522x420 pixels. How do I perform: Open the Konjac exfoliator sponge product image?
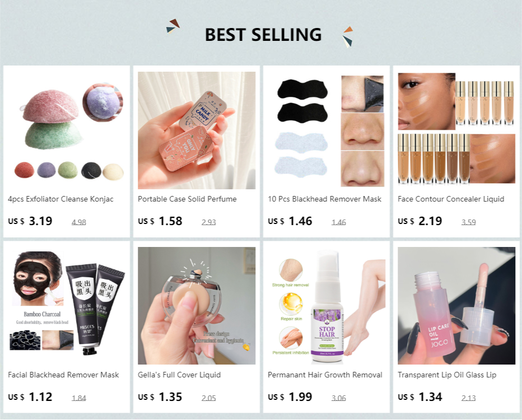[x=67, y=130]
